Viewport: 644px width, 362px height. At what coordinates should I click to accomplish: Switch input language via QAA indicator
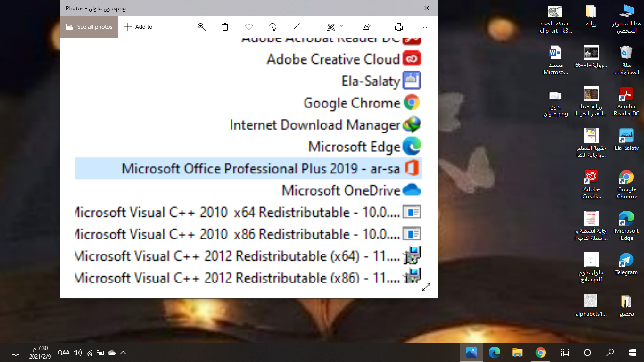coord(64,352)
